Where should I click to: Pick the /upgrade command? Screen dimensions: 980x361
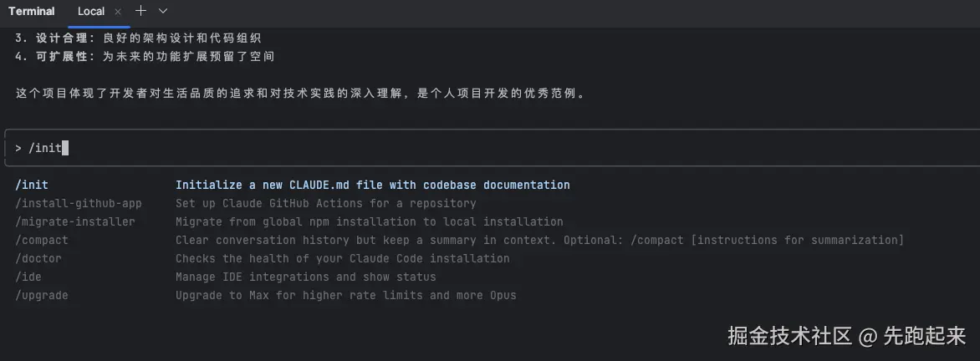42,295
